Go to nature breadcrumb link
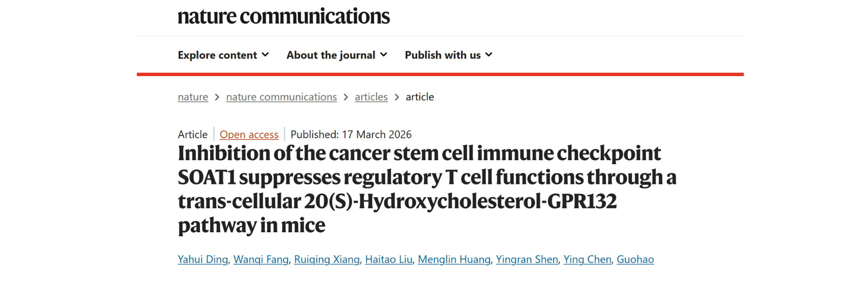 [x=193, y=97]
